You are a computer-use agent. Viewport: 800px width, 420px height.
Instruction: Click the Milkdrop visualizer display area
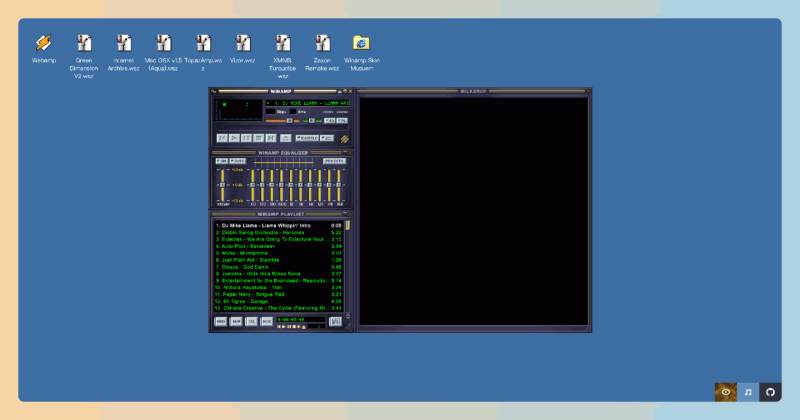pyautogui.click(x=473, y=211)
